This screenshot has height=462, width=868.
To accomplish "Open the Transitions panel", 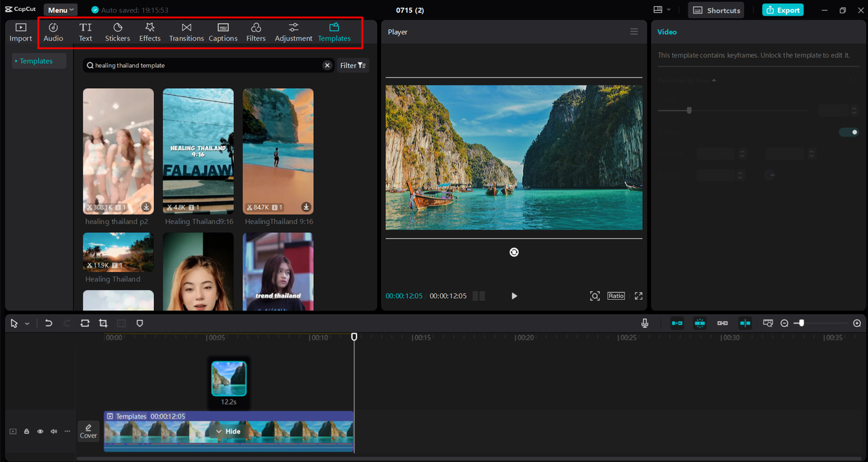I will pos(186,32).
